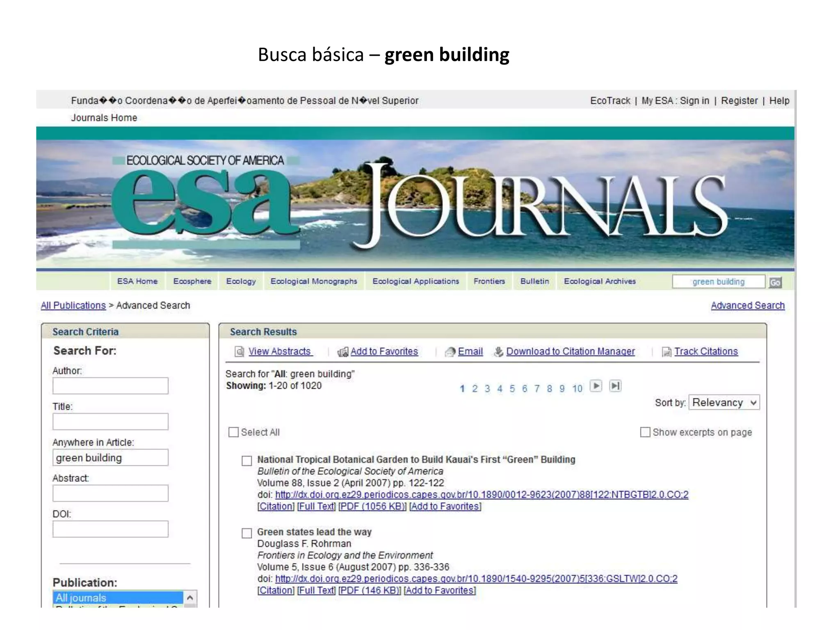
Task: Click Sign in link
Action: coord(695,101)
